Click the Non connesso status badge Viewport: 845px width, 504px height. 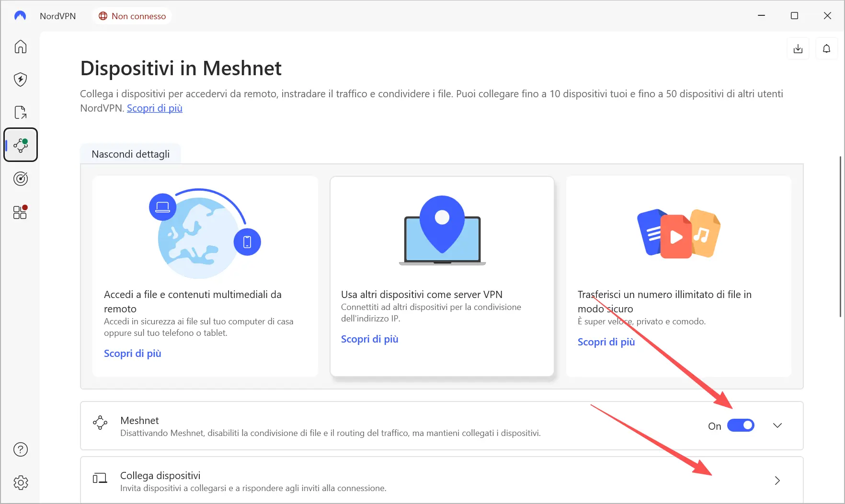pyautogui.click(x=132, y=16)
